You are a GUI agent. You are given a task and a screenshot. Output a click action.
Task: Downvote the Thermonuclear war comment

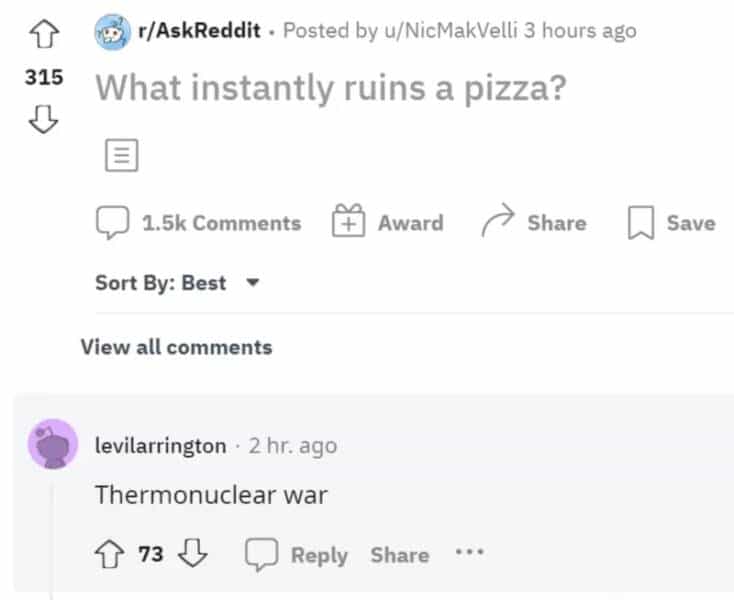(x=192, y=554)
